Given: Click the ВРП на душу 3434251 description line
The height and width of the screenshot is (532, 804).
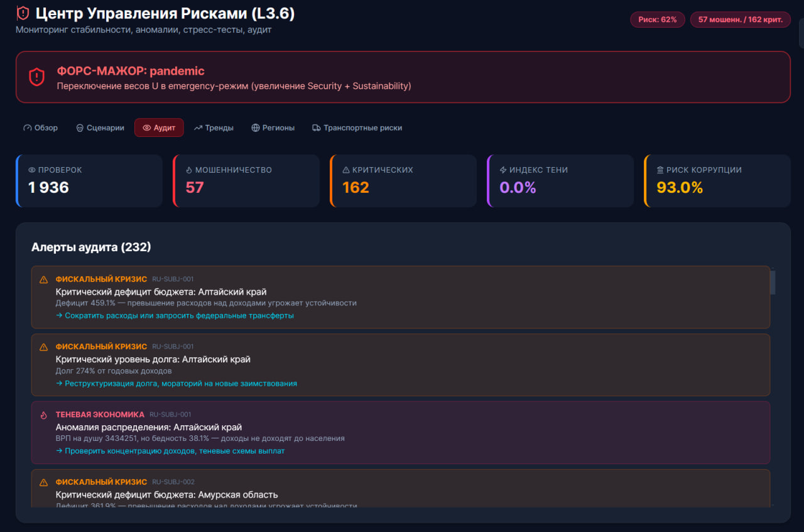Looking at the screenshot, I should (200, 438).
